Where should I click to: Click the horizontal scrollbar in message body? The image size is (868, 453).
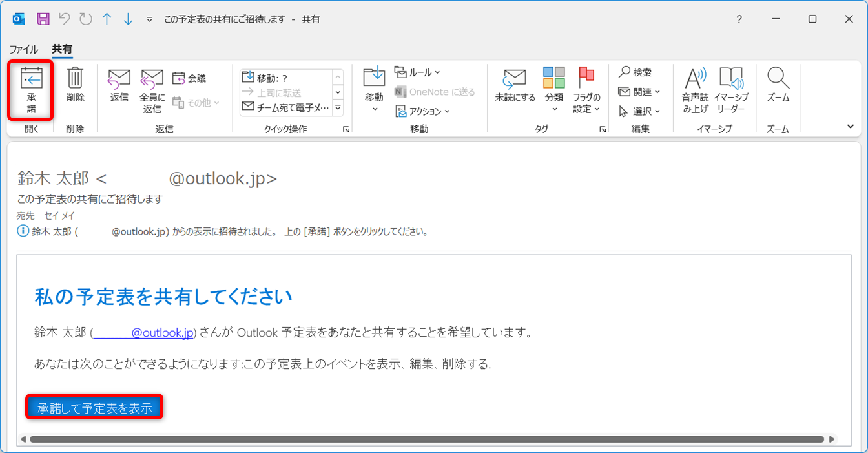[x=426, y=439]
